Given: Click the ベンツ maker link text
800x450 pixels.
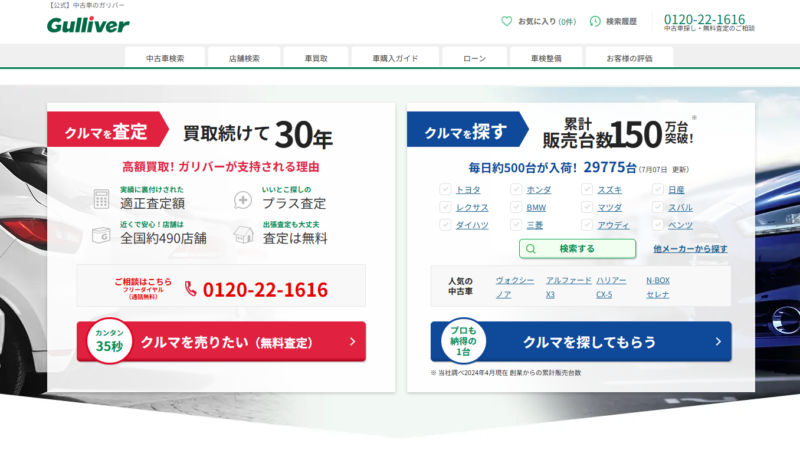Looking at the screenshot, I should click(x=681, y=225).
